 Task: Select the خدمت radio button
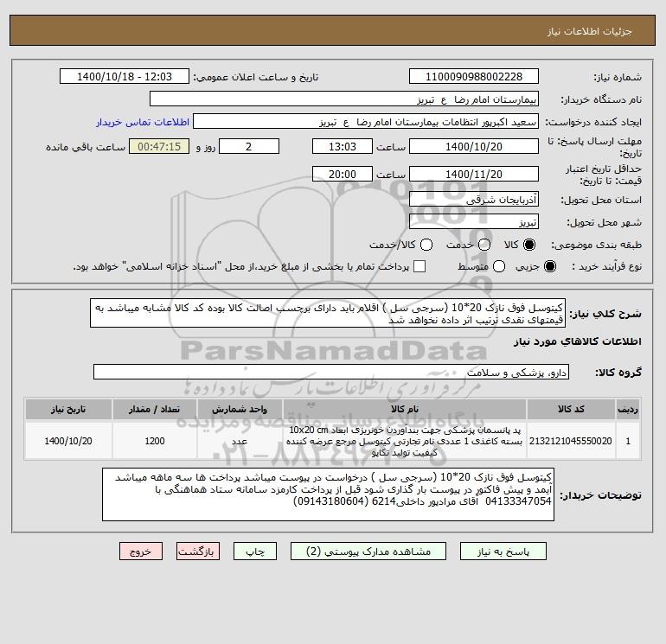484,245
